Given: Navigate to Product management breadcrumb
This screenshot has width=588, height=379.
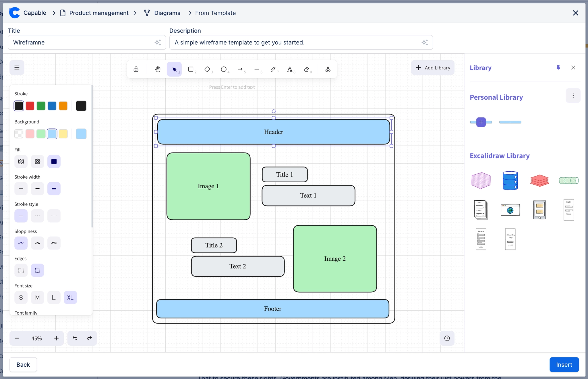Looking at the screenshot, I should pyautogui.click(x=99, y=13).
